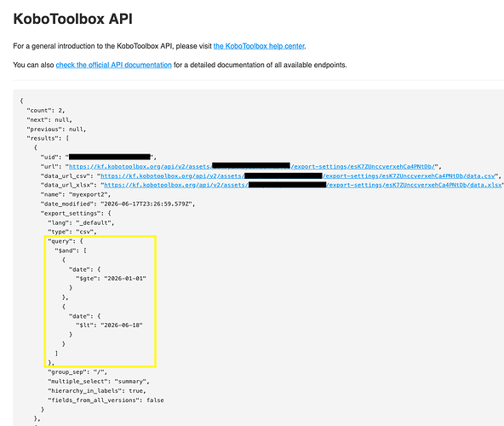Open the data_url_csv data.csv link

click(298, 176)
